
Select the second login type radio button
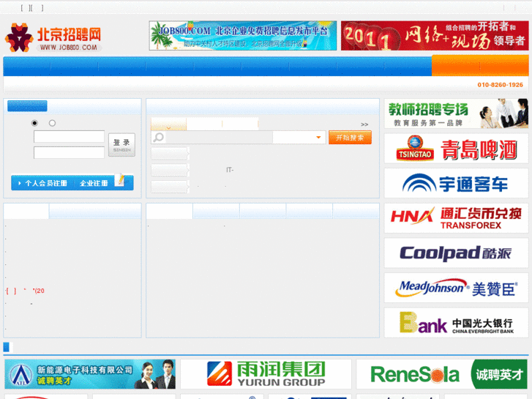(52, 123)
